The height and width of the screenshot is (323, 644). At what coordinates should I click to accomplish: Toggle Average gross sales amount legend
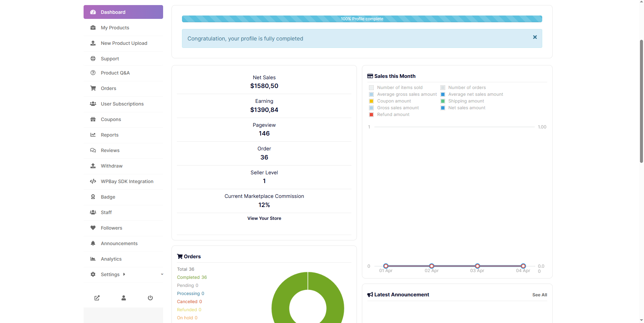pos(403,94)
